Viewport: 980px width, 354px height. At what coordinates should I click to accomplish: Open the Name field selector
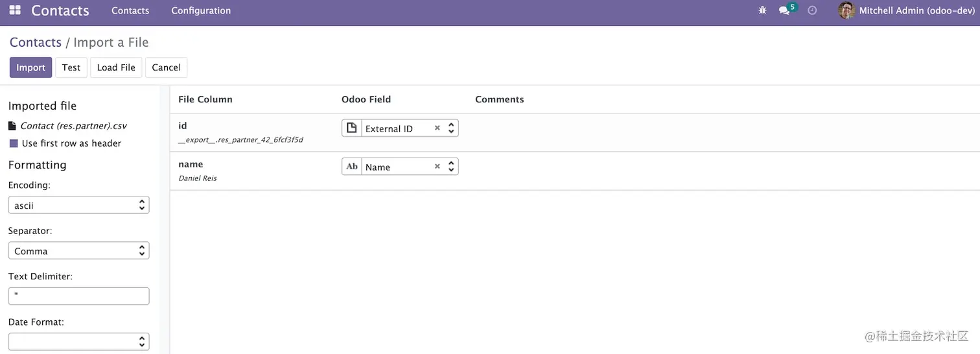pos(410,167)
